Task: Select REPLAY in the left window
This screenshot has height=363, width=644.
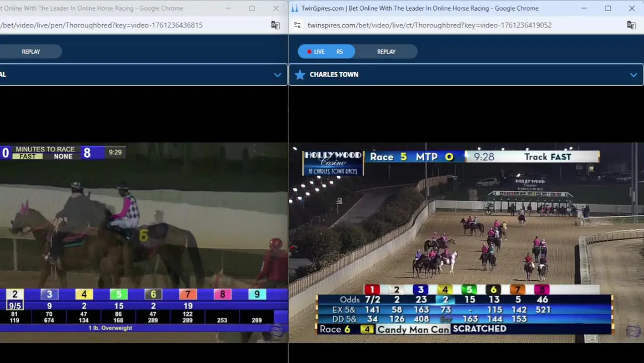Action: pos(31,51)
